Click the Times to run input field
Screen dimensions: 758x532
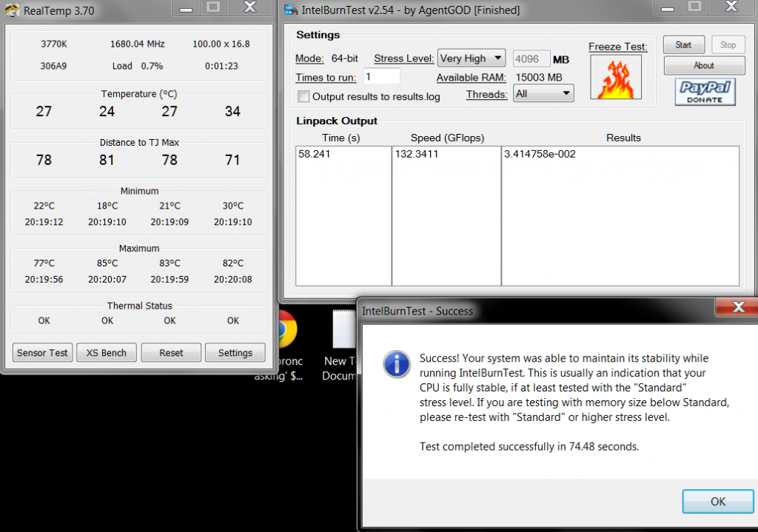point(381,77)
